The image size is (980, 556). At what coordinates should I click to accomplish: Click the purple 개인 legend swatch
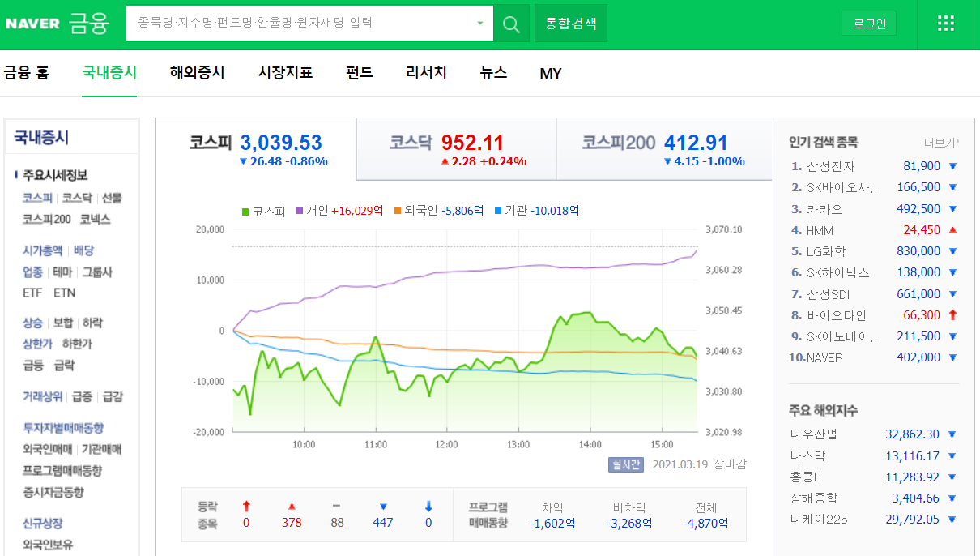coord(299,211)
